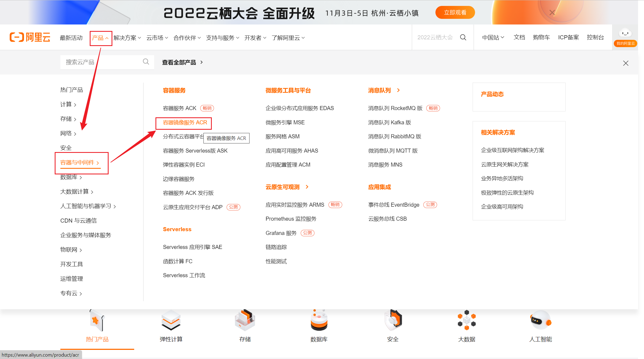The width and height of the screenshot is (644, 359).
Task: Select the 大数据 category icon
Action: [x=466, y=320]
